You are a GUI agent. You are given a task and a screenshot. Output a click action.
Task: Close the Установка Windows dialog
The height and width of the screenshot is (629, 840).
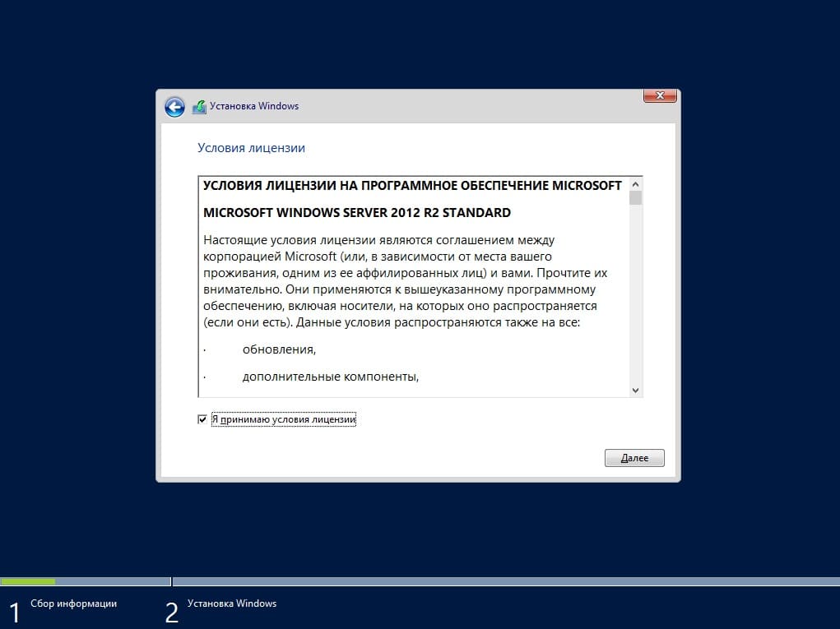[x=660, y=95]
